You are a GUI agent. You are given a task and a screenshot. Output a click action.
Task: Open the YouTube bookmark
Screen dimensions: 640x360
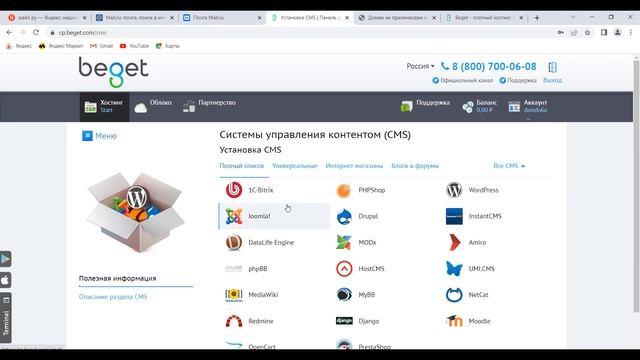(x=134, y=46)
